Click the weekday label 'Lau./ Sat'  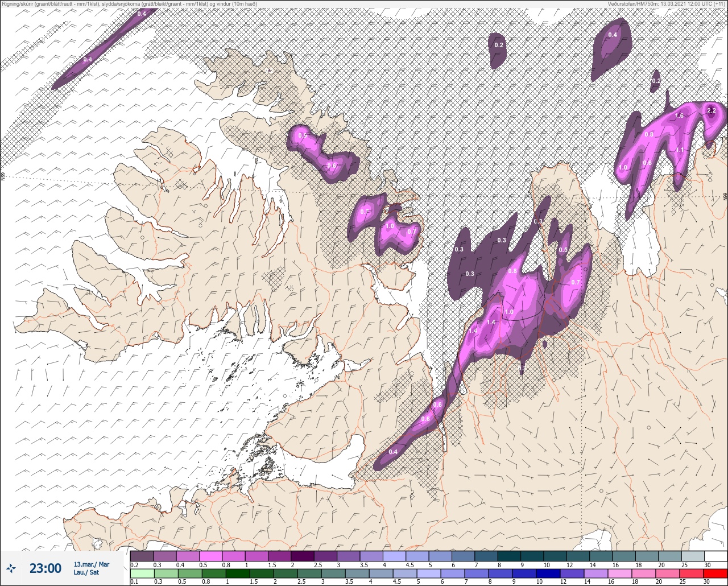[86, 572]
